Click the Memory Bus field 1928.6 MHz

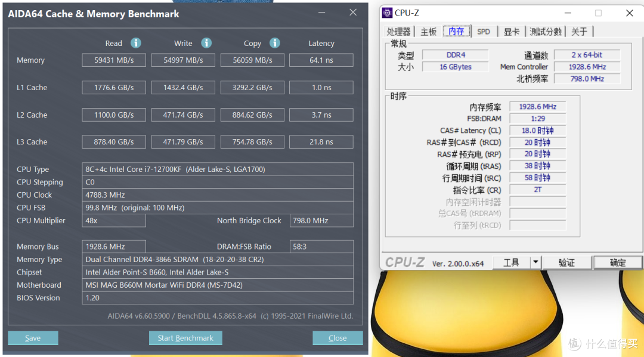(x=114, y=247)
